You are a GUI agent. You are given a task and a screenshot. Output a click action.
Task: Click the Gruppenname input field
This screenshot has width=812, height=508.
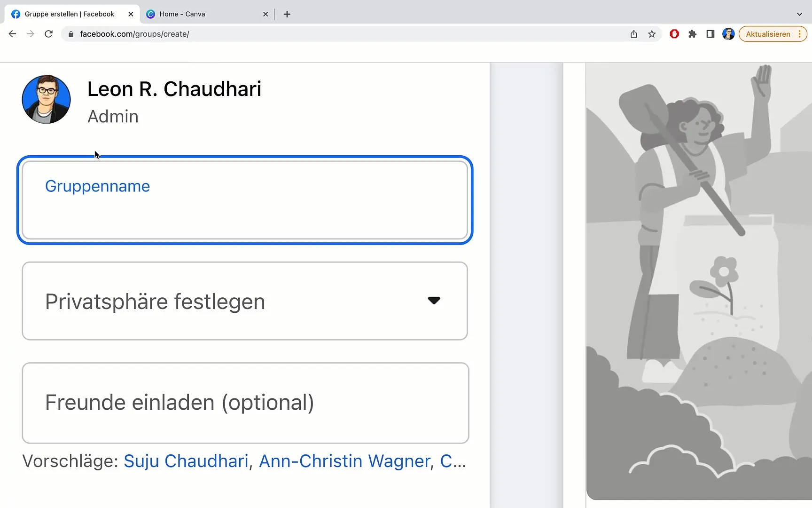tap(245, 200)
